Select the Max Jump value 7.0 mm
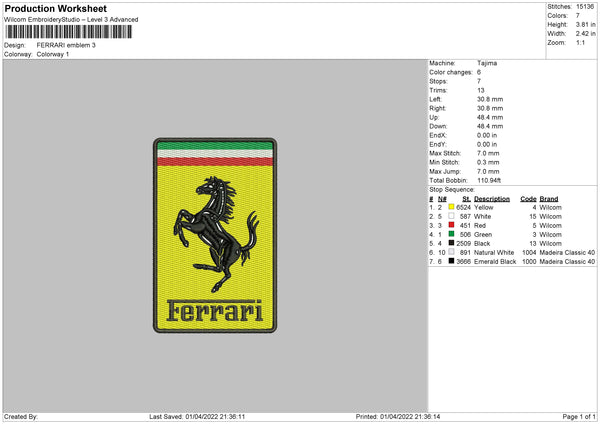 coord(488,171)
